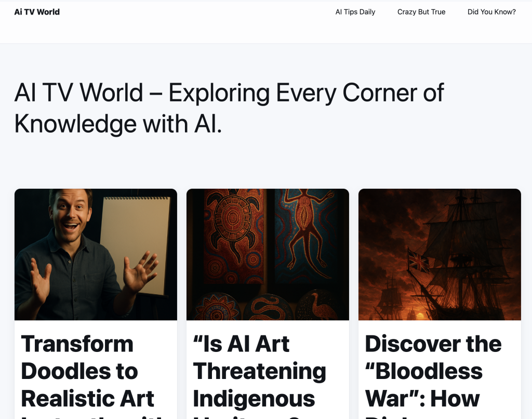Open the Indigenous dot-painting artwork thumbnail

point(268,254)
